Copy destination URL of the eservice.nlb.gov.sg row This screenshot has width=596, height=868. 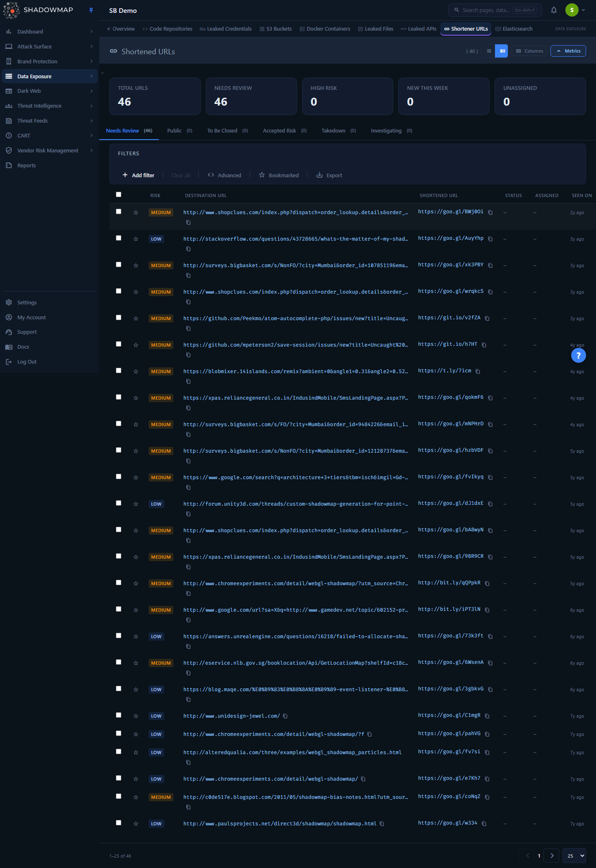tap(188, 673)
